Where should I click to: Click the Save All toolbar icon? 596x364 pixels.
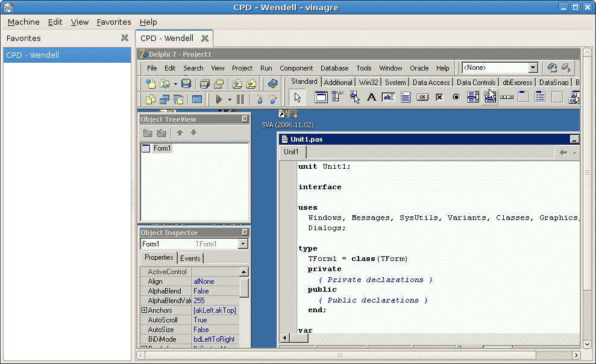pos(204,84)
